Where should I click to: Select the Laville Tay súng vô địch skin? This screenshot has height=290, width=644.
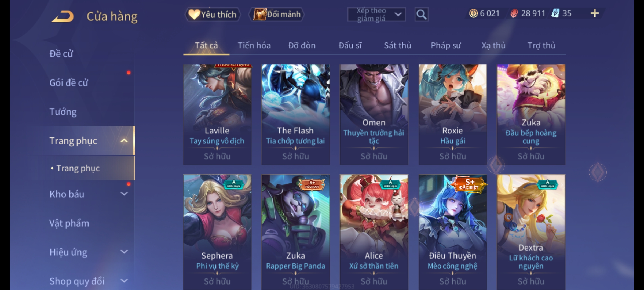pos(217,115)
